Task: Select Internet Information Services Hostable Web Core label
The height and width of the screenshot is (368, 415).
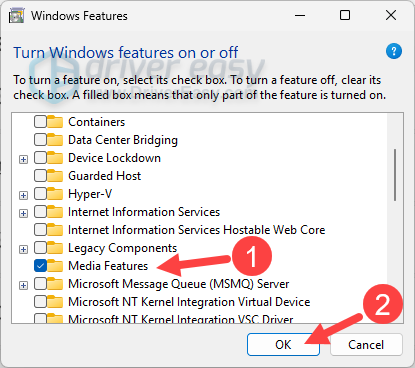Action: (197, 230)
